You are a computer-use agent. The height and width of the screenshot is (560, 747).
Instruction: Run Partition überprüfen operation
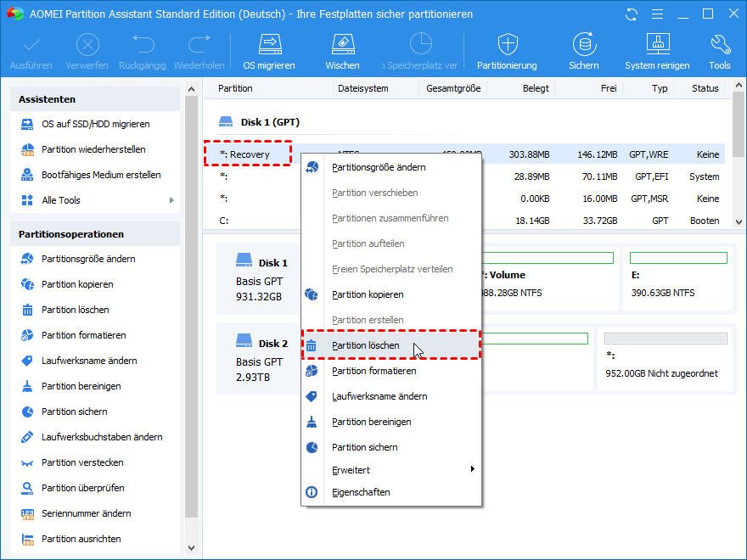(x=83, y=488)
